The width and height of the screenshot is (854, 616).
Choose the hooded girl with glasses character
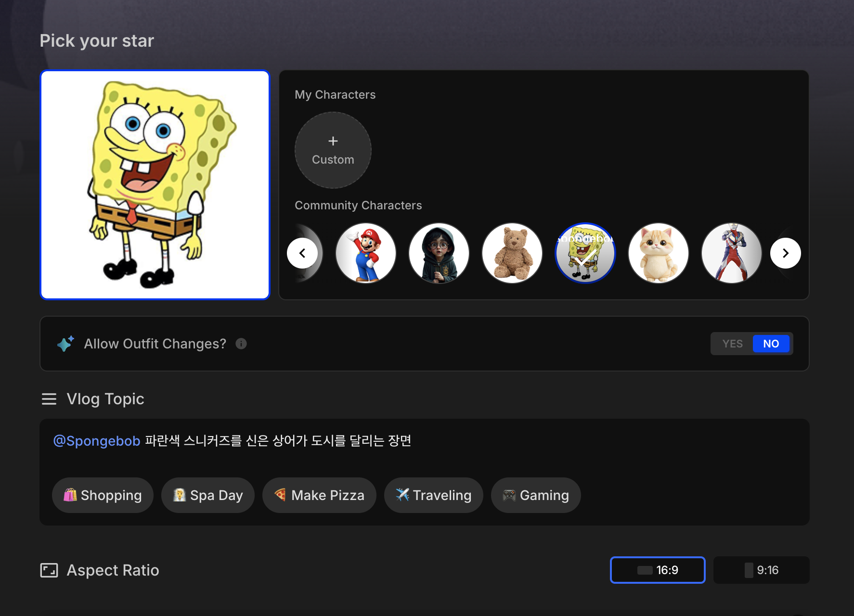439,253
